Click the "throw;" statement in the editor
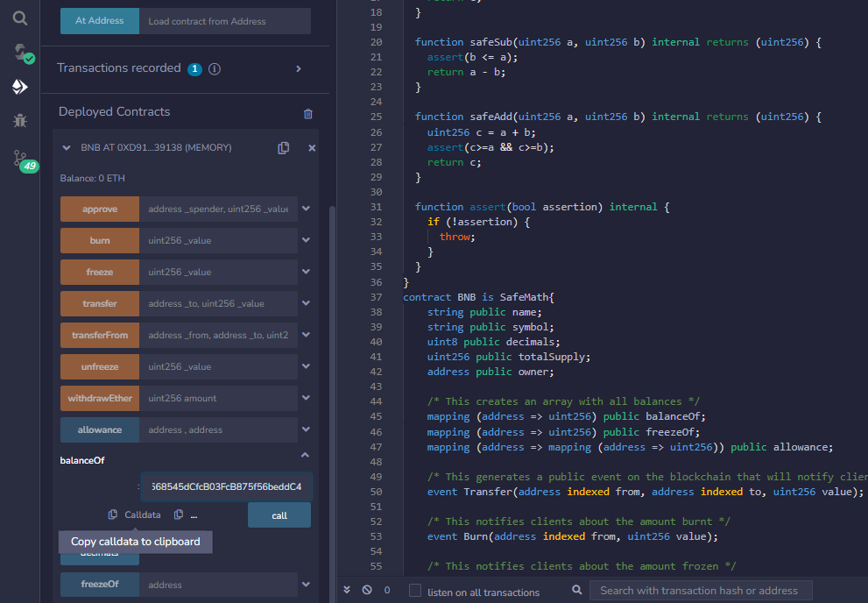868x603 pixels. [457, 237]
